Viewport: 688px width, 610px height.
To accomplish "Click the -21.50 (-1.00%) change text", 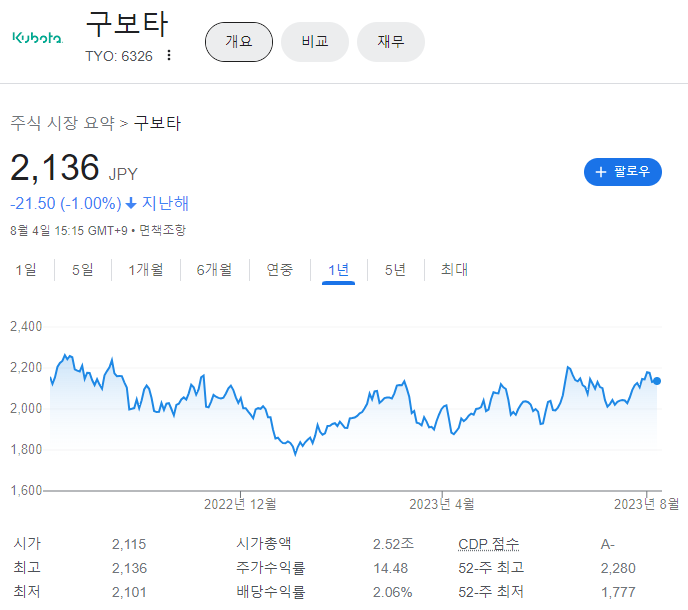I will click(x=66, y=204).
